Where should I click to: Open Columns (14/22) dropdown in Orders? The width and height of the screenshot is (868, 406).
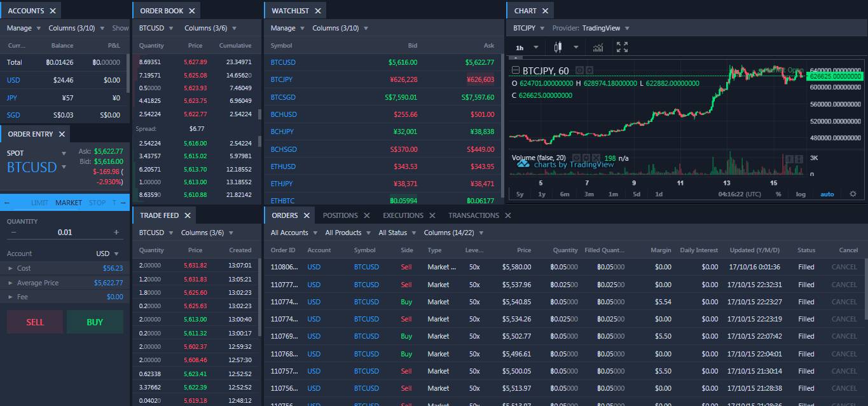[453, 233]
